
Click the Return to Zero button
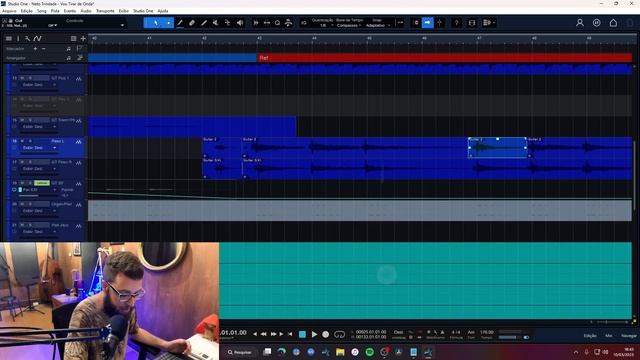pos(290,334)
